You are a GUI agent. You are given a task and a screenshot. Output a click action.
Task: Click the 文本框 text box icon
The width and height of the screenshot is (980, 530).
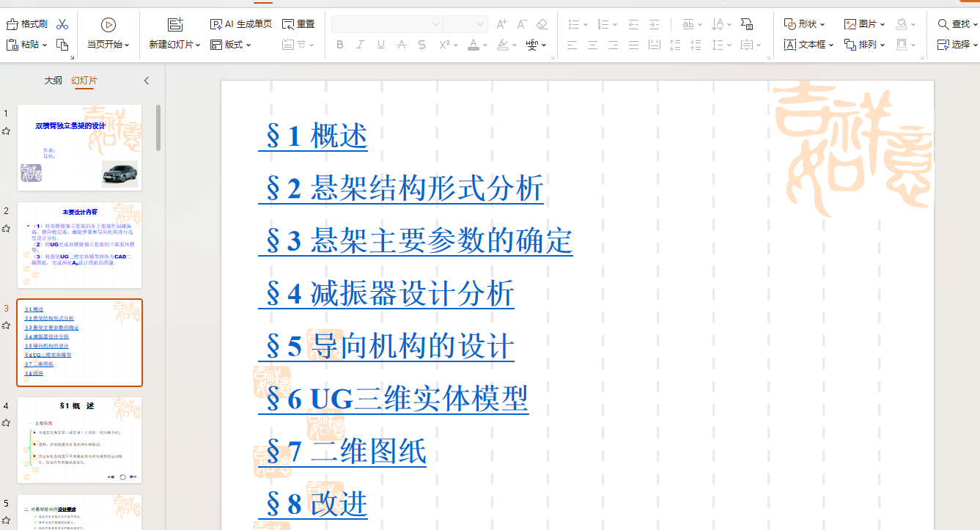click(790, 45)
